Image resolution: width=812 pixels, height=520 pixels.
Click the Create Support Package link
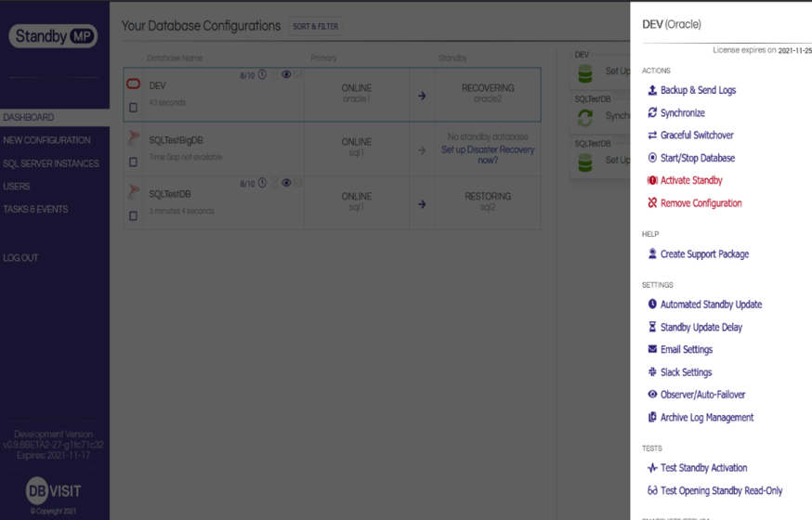(x=705, y=253)
